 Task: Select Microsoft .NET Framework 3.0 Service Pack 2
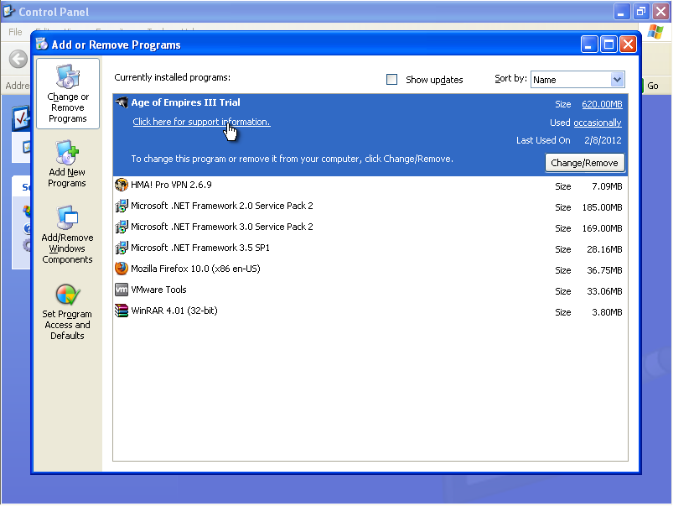click(370, 227)
